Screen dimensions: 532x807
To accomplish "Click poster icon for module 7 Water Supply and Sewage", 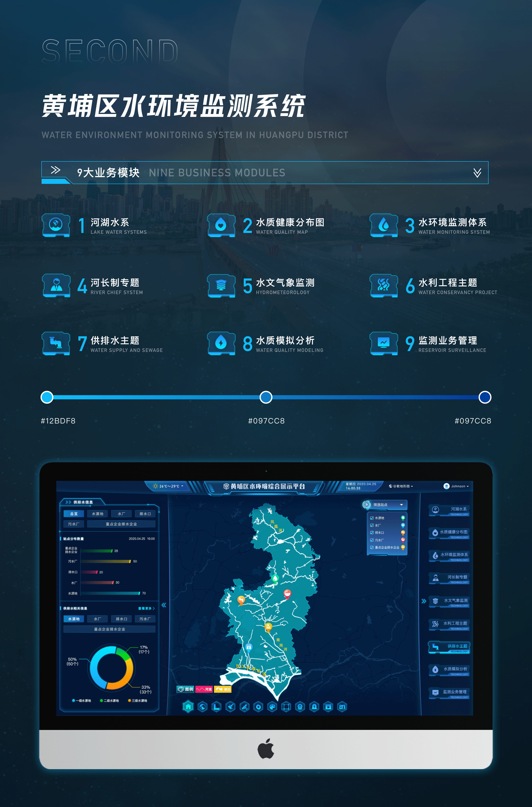I will pos(56,343).
